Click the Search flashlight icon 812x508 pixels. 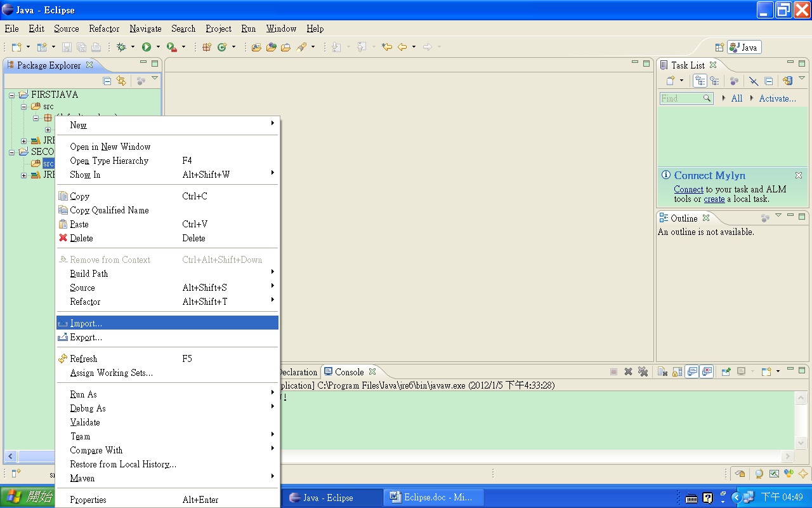(x=301, y=47)
